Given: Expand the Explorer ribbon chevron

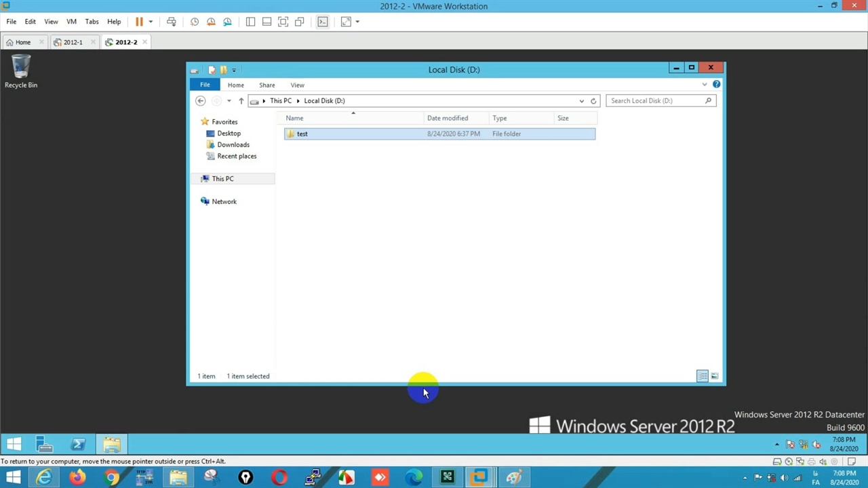Looking at the screenshot, I should coord(705,85).
